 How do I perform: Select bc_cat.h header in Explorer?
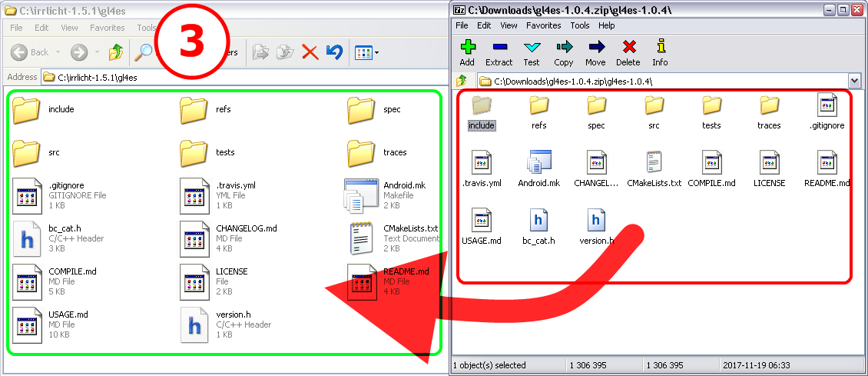click(x=58, y=238)
